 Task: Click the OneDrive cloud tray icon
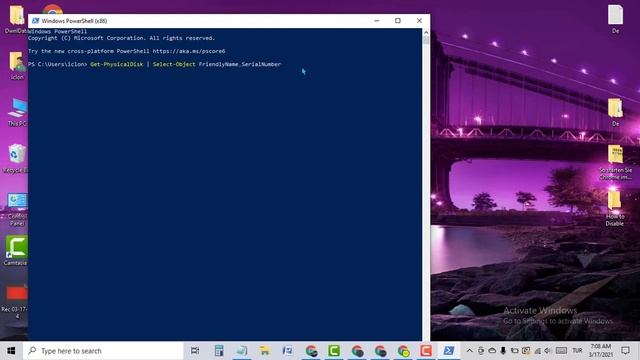(x=492, y=351)
